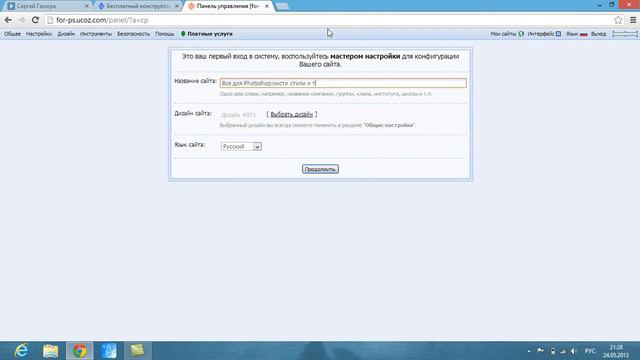Open the Общее menu

(x=12, y=34)
